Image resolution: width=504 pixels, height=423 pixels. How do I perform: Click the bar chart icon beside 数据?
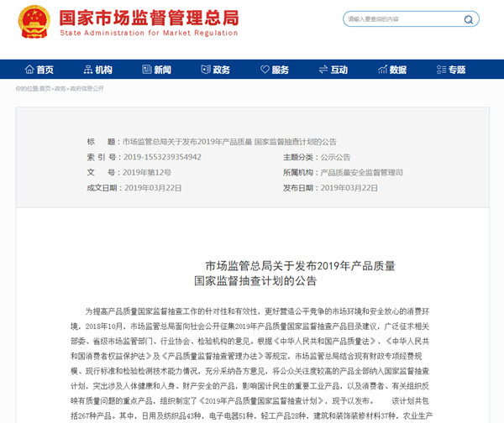pos(382,70)
